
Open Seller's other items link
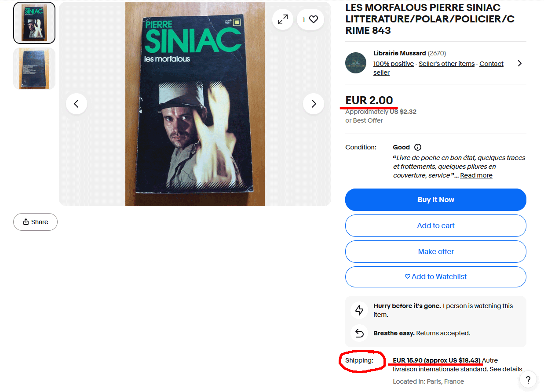pyautogui.click(x=446, y=64)
